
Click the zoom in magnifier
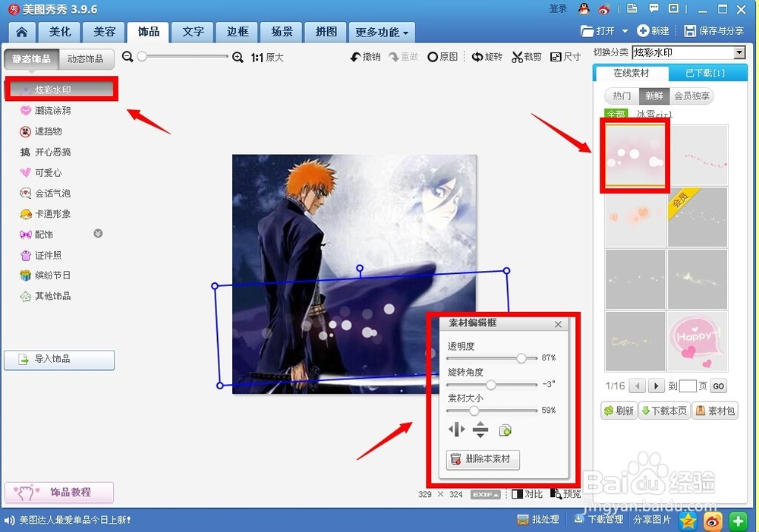click(238, 57)
